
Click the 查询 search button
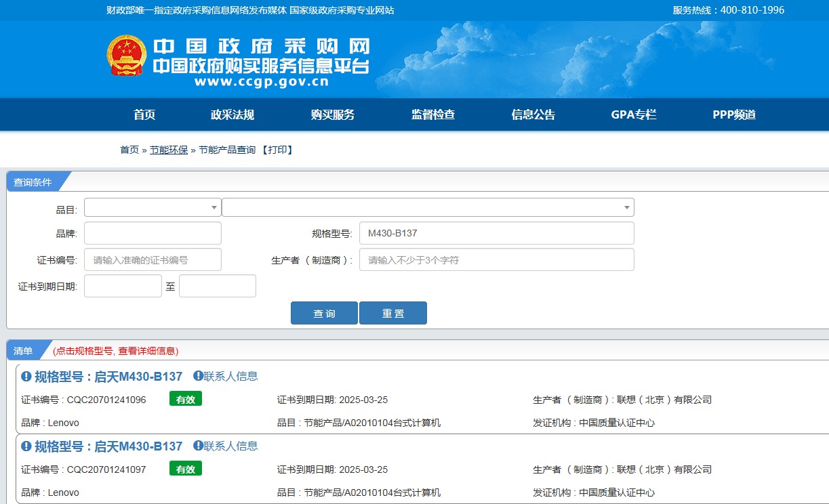coord(324,313)
